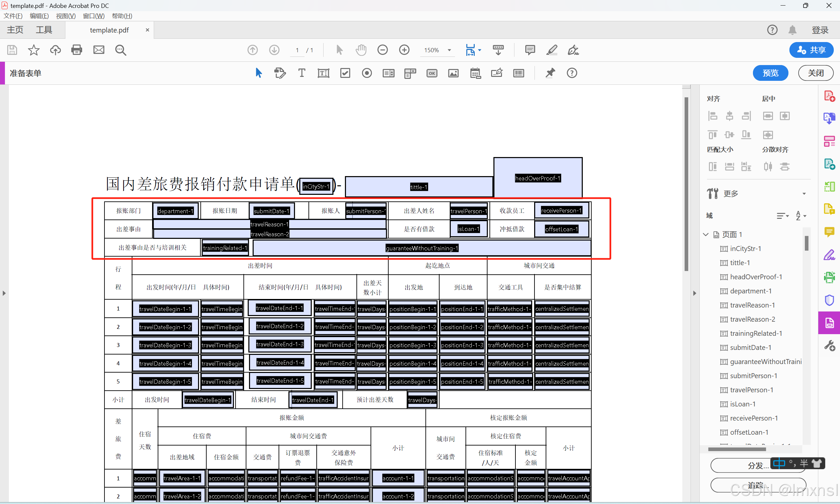Select offsetLoan-1 in the field list
This screenshot has width=840, height=504.
point(749,432)
